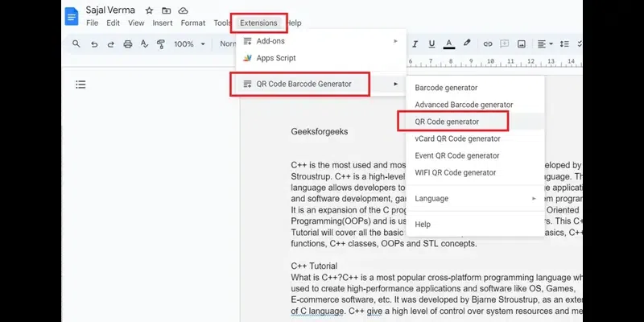Rename the Sajal Verma document title
Viewport: 644px width, 322px height.
110,10
